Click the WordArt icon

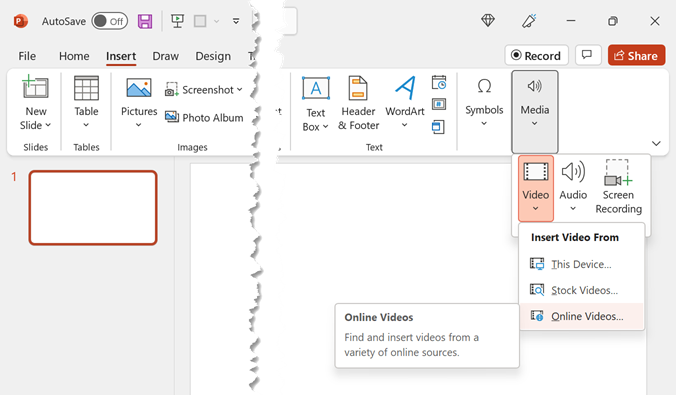[405, 88]
